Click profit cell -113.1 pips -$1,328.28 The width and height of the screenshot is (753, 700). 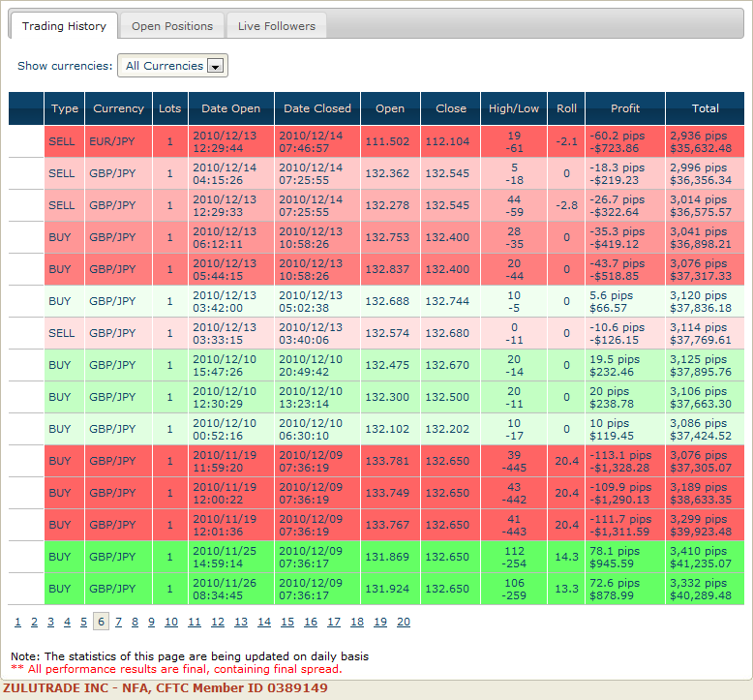click(x=625, y=461)
